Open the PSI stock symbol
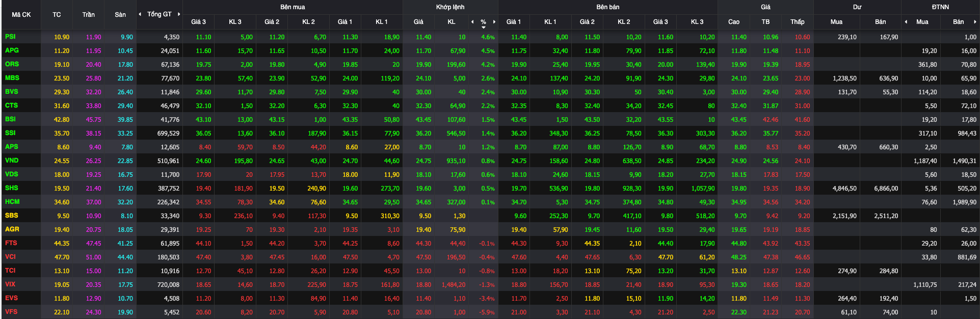Image resolution: width=980 pixels, height=319 pixels. pos(10,37)
